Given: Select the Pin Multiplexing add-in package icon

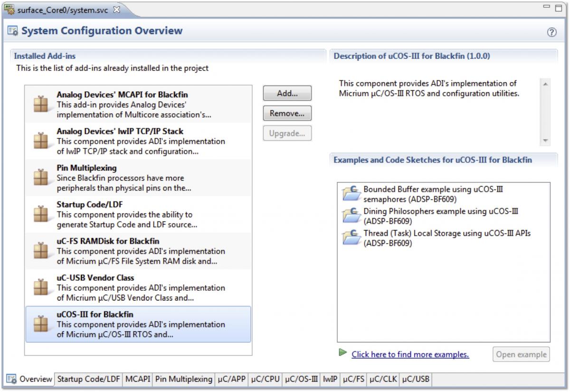Looking at the screenshot, I should 41,178.
